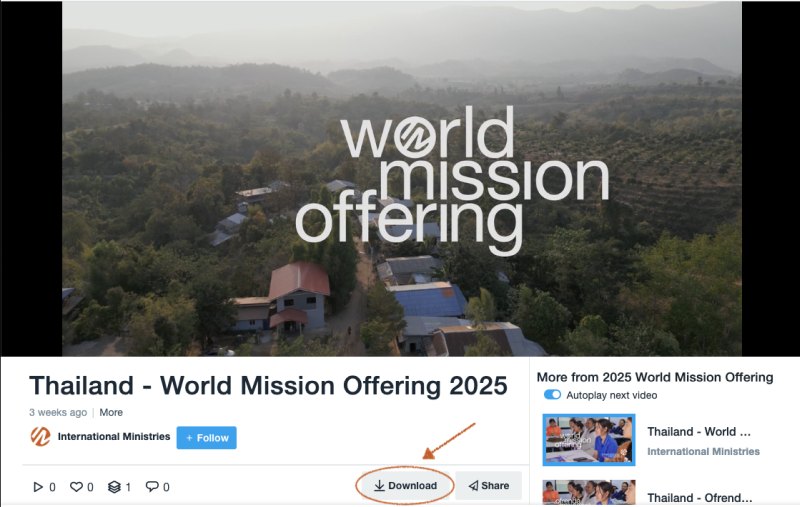Click the heart like icon
This screenshot has height=507, width=800.
[x=76, y=487]
